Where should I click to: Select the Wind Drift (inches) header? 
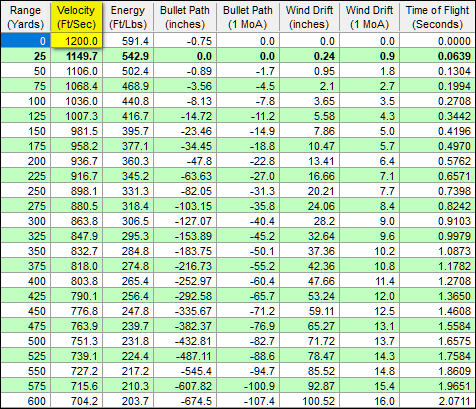pyautogui.click(x=309, y=17)
